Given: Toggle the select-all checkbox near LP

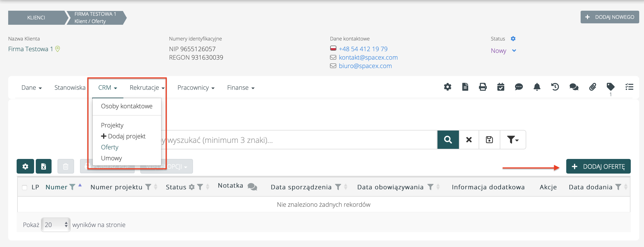Looking at the screenshot, I should [x=25, y=187].
